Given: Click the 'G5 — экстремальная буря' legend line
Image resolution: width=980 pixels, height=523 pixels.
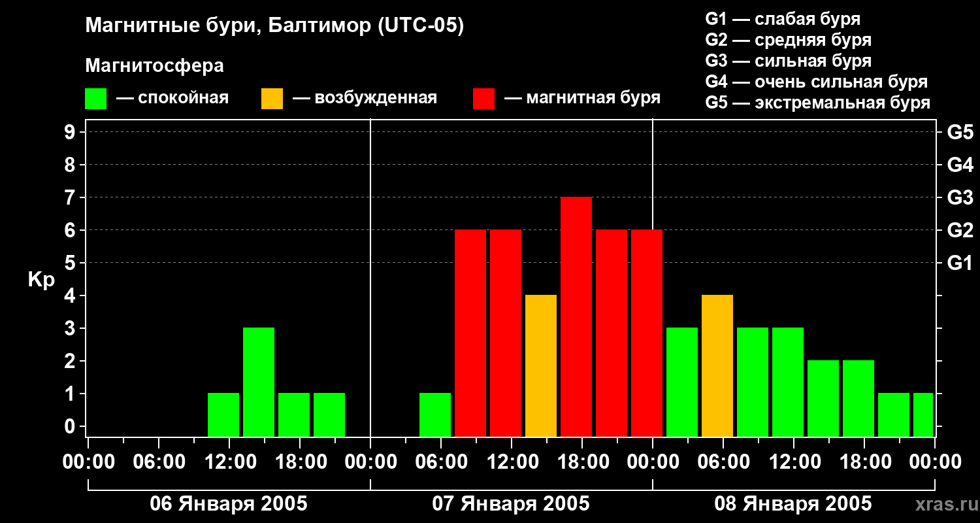Looking at the screenshot, I should pos(818,103).
